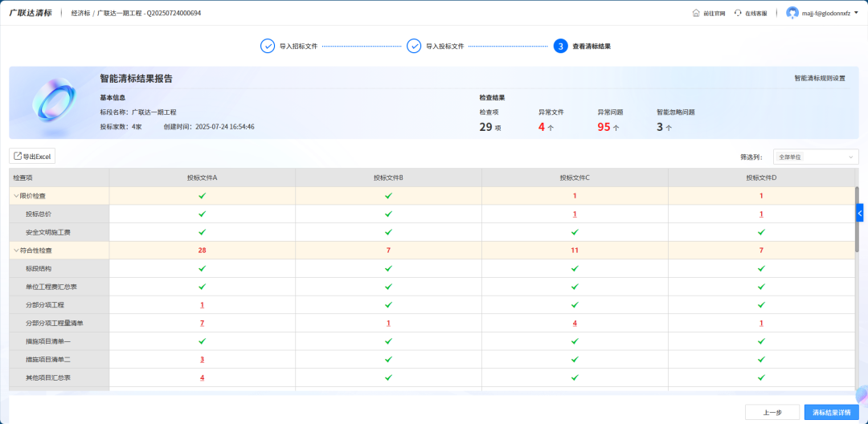The height and width of the screenshot is (424, 868).
Task: Open 投标文件A's 7 issues in 分部分项工程量清单
Action: click(x=202, y=323)
